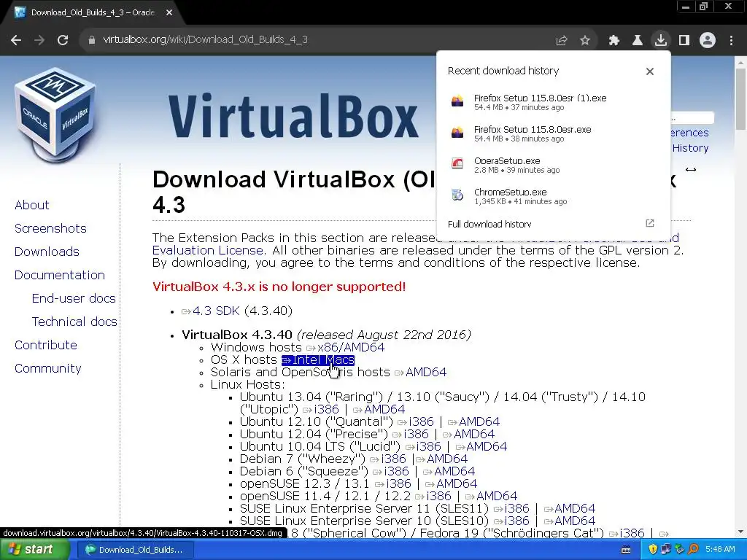Open ChromeSetup.exe download entry
The width and height of the screenshot is (747, 560).
(x=553, y=196)
